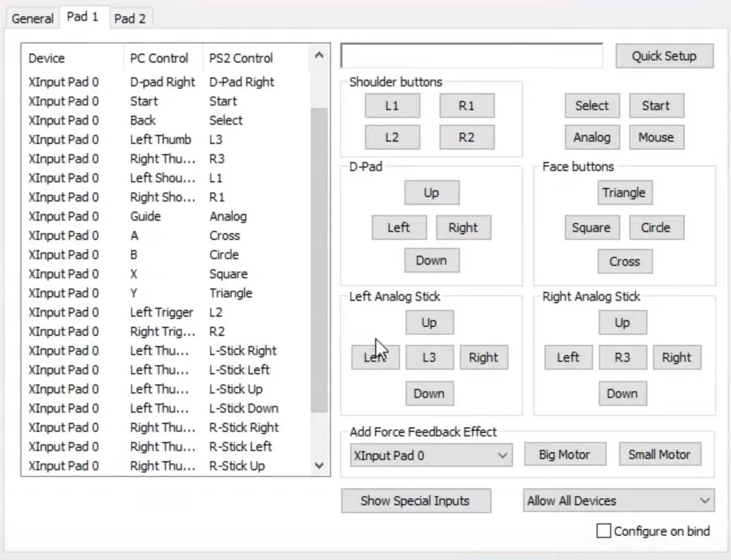Click the L3 button

point(429,357)
